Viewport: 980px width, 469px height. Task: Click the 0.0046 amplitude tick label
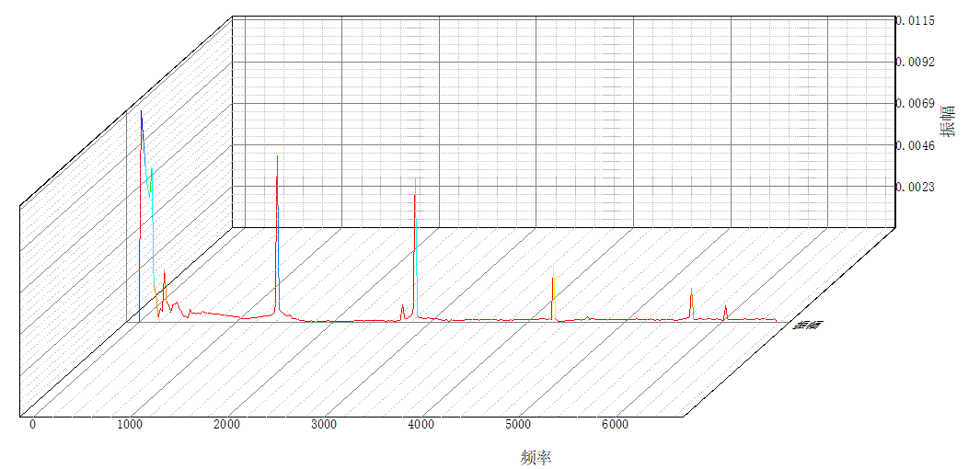916,145
